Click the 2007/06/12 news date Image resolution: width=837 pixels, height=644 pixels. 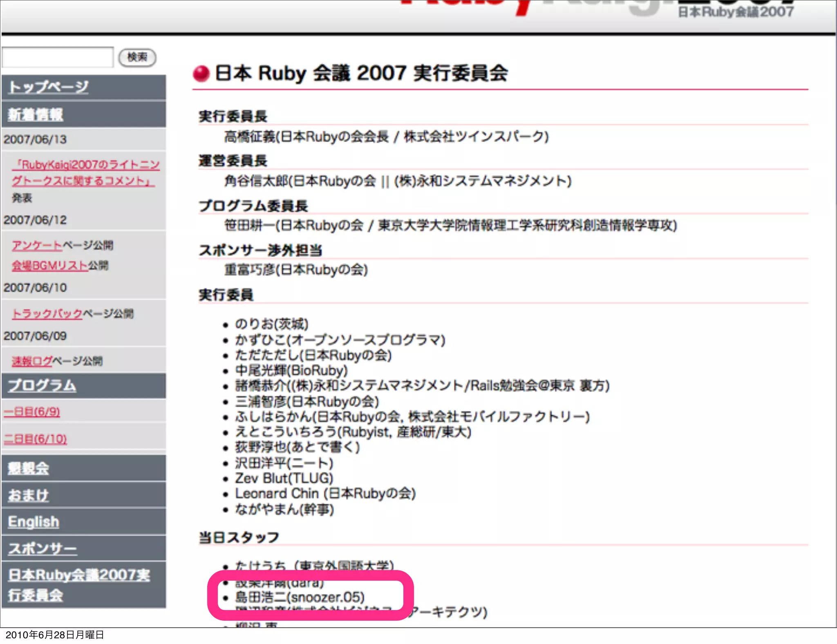[x=35, y=220]
